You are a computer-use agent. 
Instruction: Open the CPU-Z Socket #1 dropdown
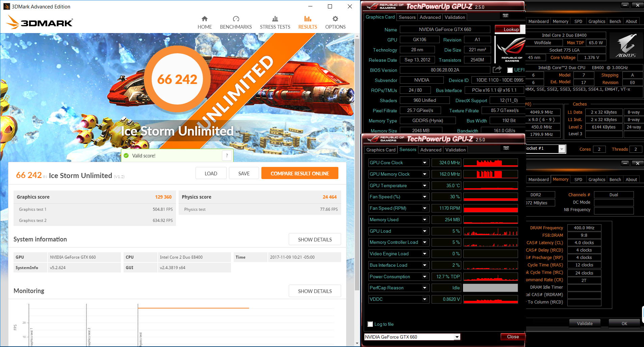point(562,149)
